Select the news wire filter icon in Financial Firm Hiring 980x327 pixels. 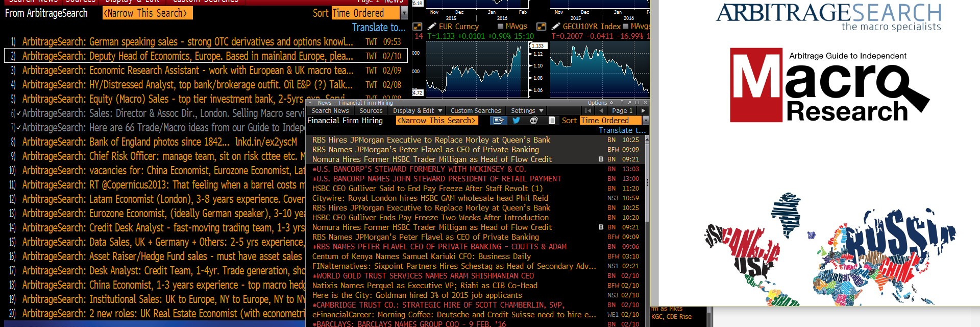tap(499, 121)
